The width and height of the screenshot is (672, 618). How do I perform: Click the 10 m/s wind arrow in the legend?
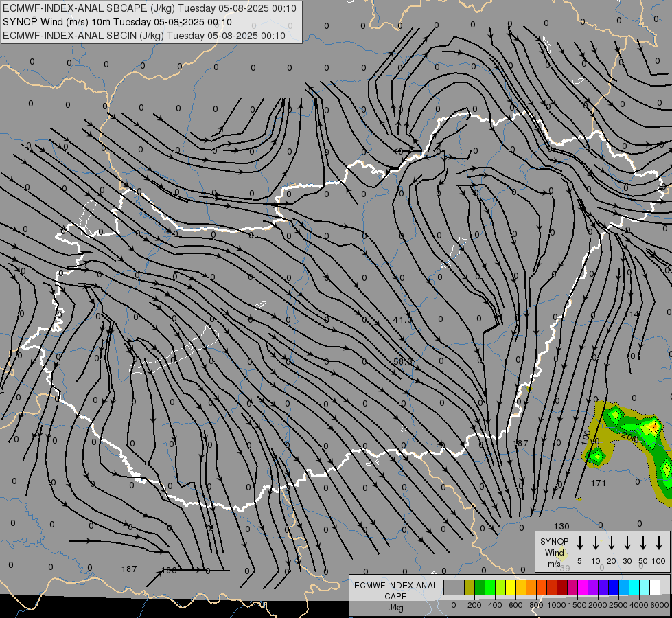click(x=595, y=543)
